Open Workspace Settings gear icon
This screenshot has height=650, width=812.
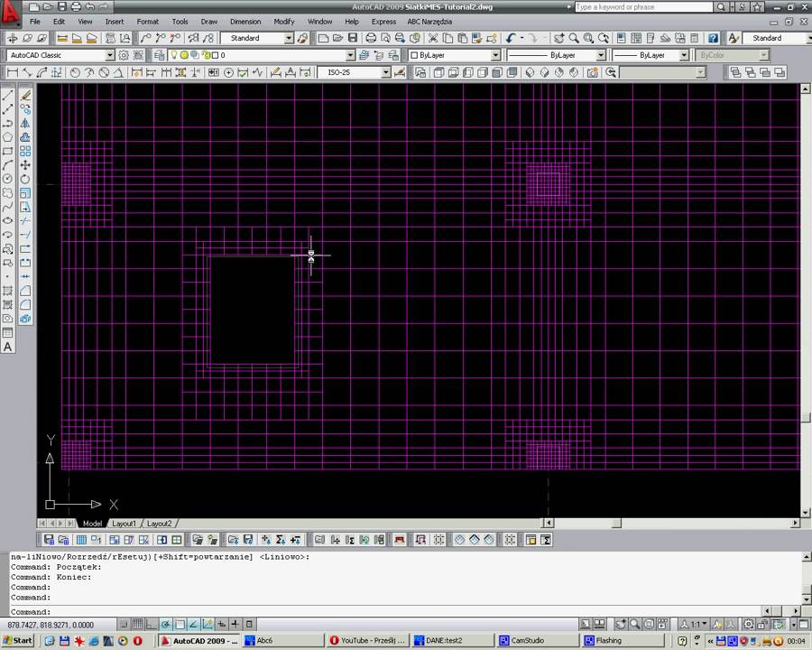(x=124, y=55)
